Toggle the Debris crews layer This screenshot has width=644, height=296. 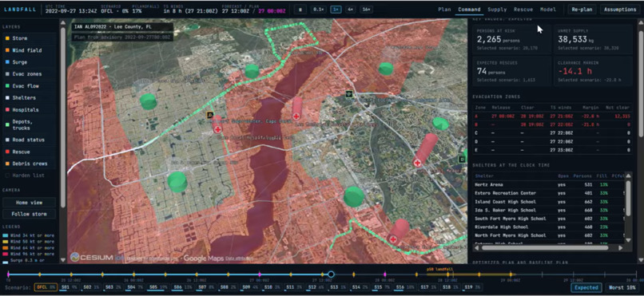[x=29, y=164]
